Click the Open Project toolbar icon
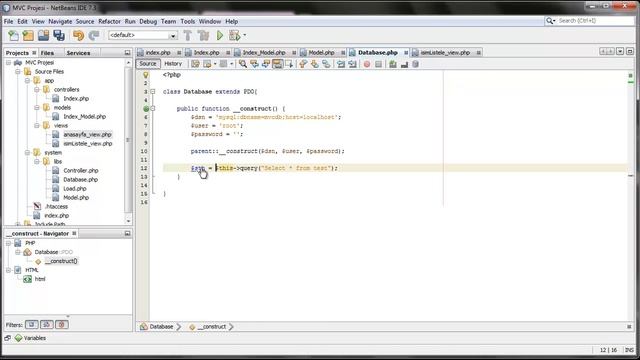This screenshot has height=360, width=640. (43, 36)
